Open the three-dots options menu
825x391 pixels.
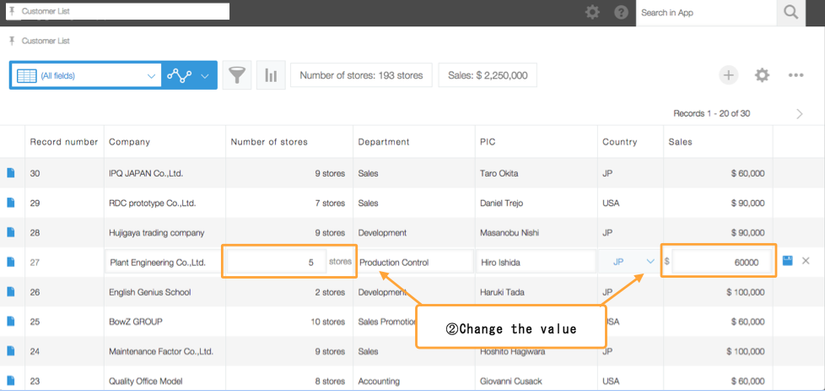[796, 75]
